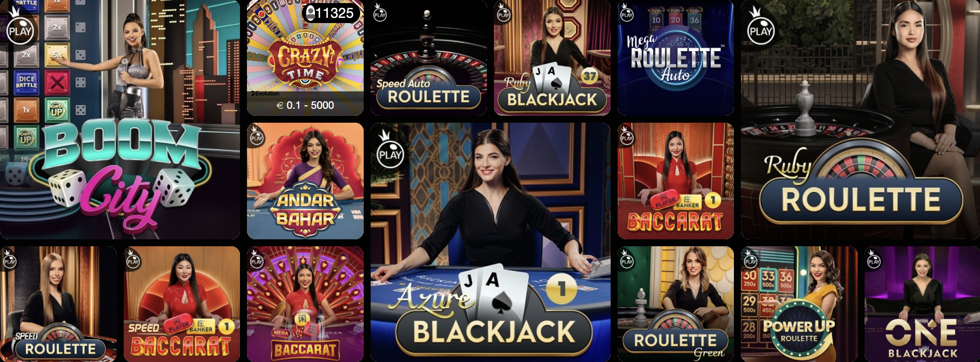Open the Baccarat 1 game tile
The height and width of the screenshot is (362, 980).
(x=676, y=181)
